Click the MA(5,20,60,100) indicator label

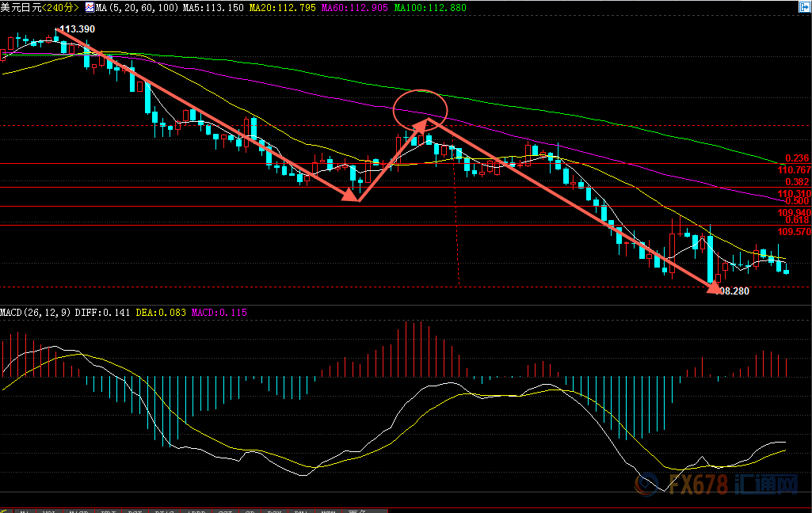point(137,8)
